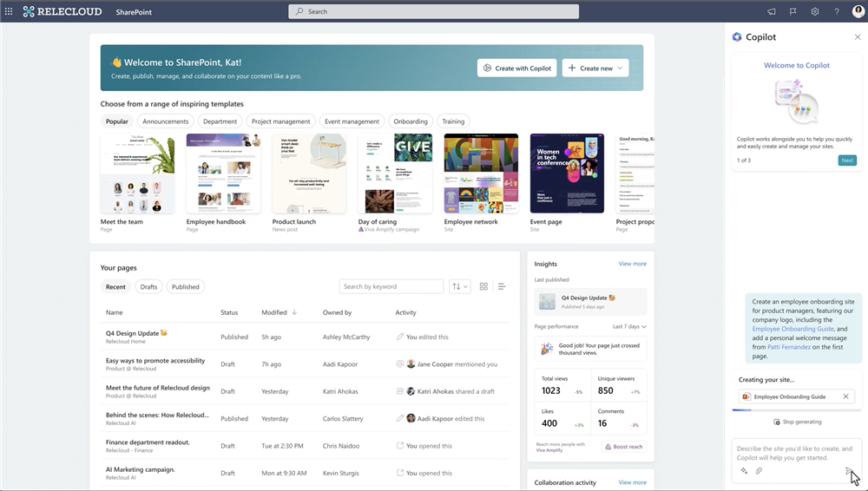Click Next in Copilot welcome card

click(847, 160)
